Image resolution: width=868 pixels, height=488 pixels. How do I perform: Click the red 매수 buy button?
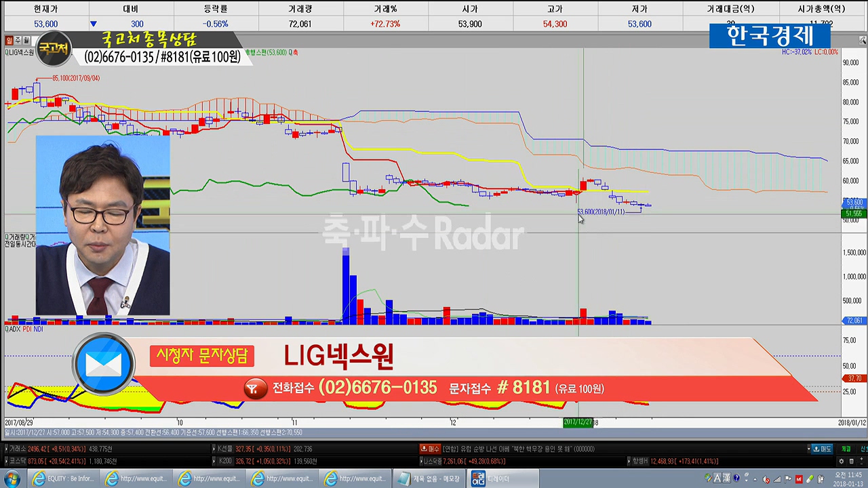click(429, 449)
